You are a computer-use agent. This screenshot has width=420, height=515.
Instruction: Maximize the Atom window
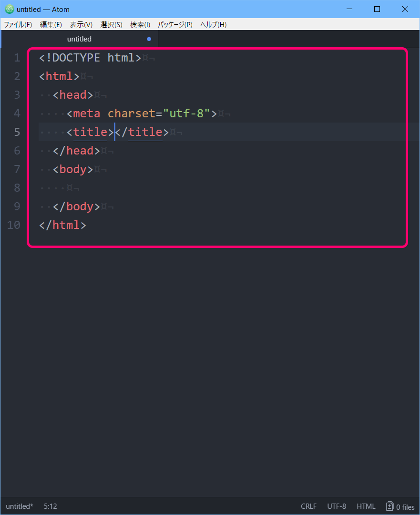(x=377, y=9)
